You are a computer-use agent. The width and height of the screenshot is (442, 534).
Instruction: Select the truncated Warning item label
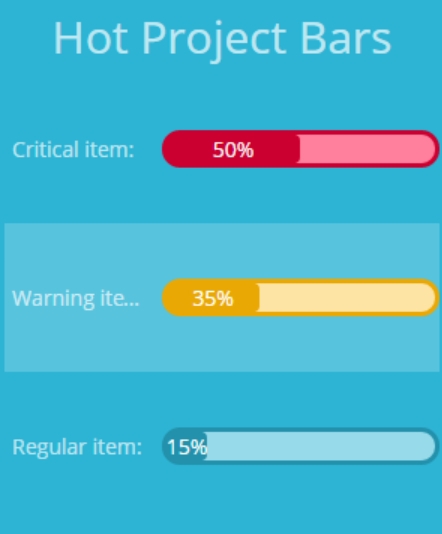click(76, 298)
